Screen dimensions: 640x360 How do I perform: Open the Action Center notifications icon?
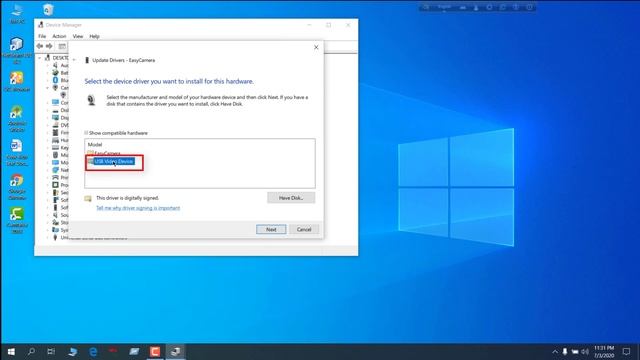click(x=627, y=351)
